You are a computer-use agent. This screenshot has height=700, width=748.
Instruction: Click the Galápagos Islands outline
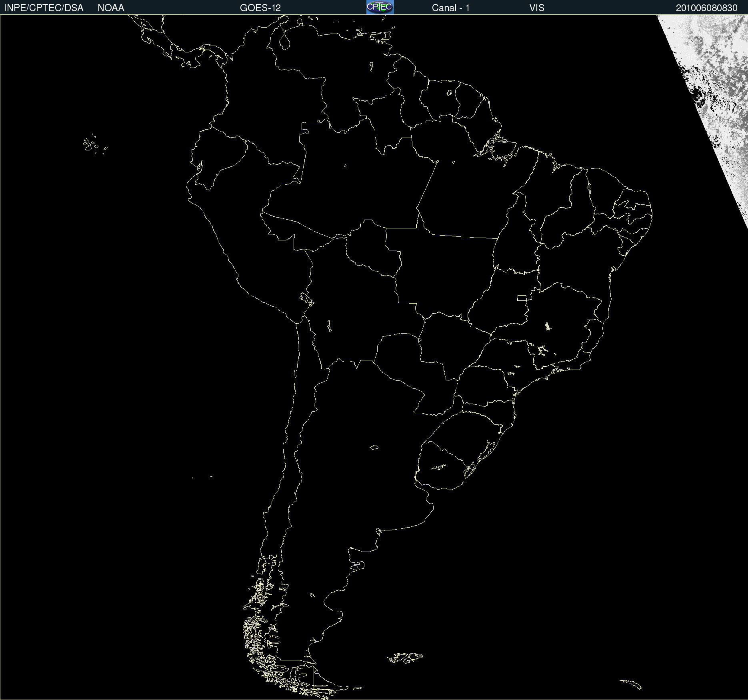point(95,144)
